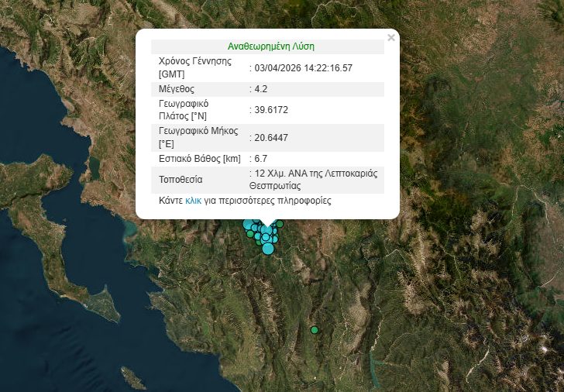This screenshot has height=392, width=564.
Task: Click the longitude value 20.6447
Action: 271,138
